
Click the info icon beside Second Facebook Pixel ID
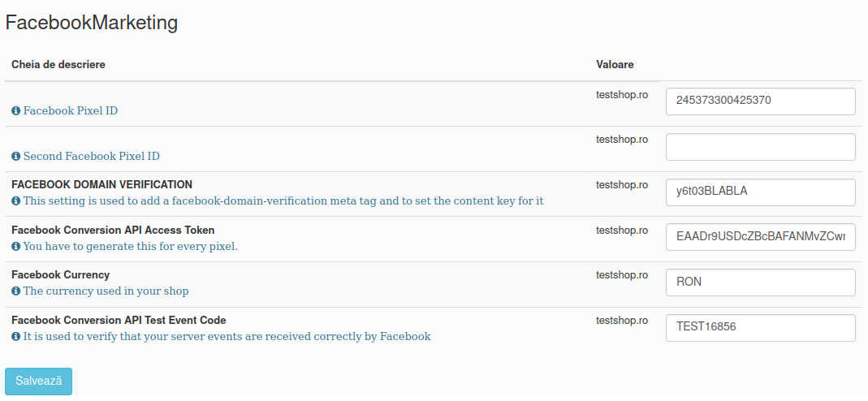tap(16, 156)
